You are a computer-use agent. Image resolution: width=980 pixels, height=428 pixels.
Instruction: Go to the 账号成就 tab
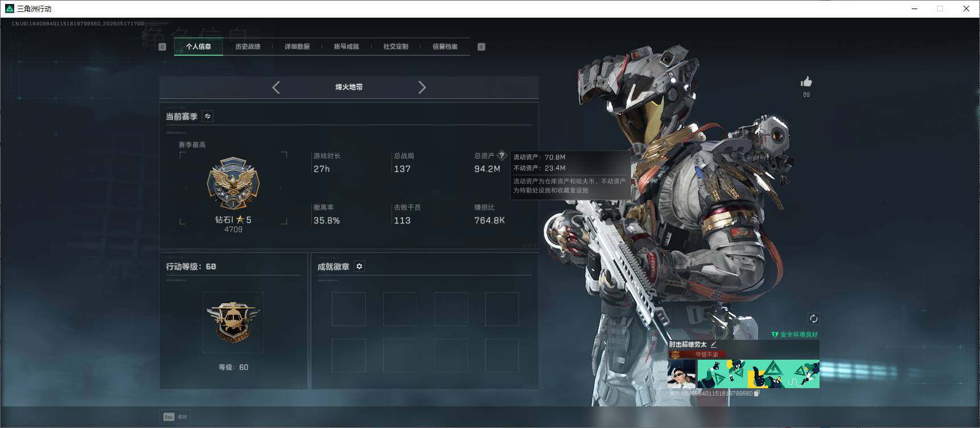coord(347,47)
